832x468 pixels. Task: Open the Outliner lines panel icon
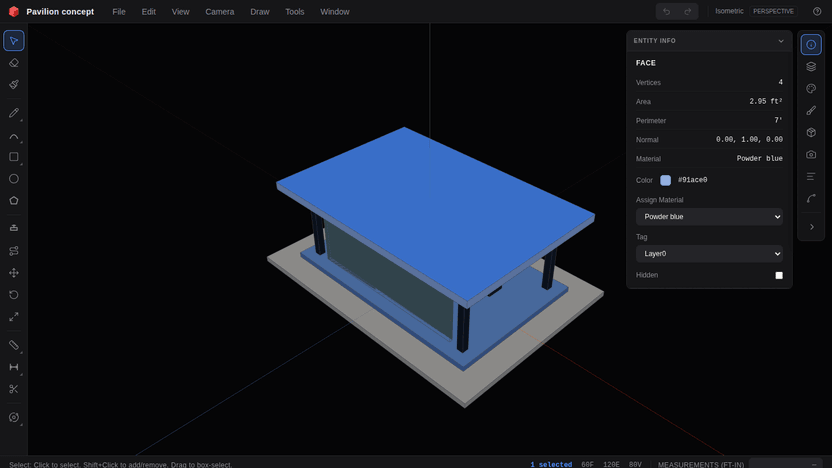(811, 176)
